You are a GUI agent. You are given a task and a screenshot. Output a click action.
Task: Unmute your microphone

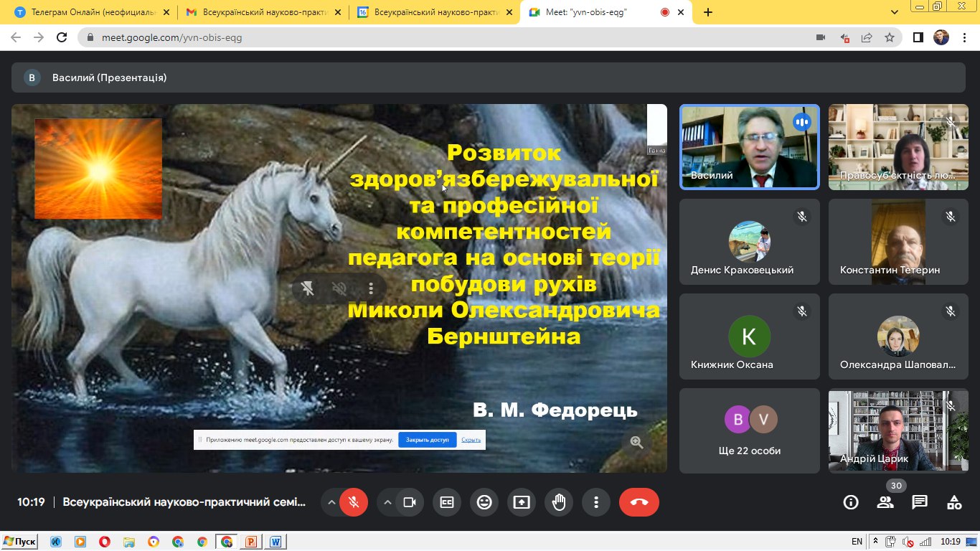(x=354, y=502)
